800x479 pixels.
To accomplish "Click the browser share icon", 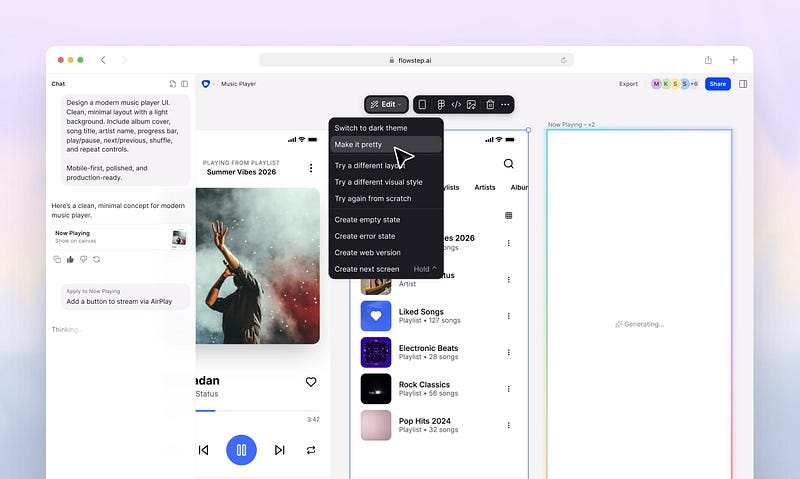I will click(x=708, y=60).
